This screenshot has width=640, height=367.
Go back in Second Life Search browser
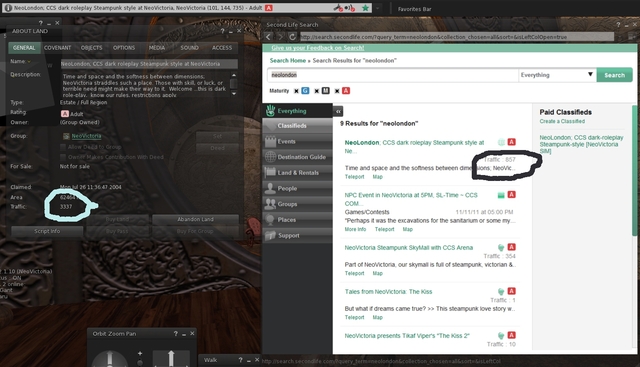point(268,37)
